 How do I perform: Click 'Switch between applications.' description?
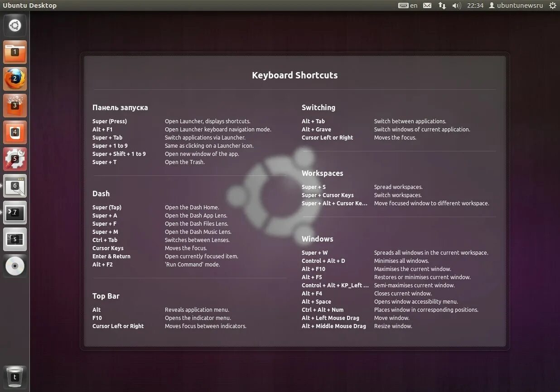[x=410, y=121]
